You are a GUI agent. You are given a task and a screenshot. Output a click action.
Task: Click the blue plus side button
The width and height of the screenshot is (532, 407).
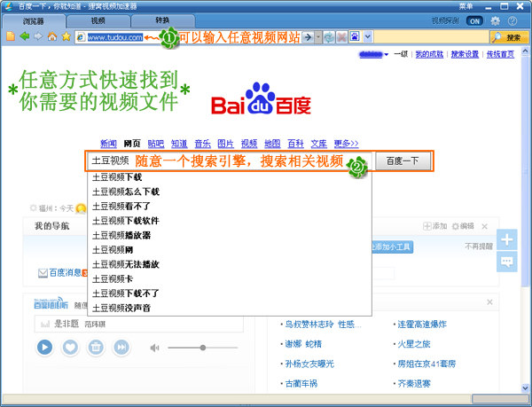click(507, 239)
